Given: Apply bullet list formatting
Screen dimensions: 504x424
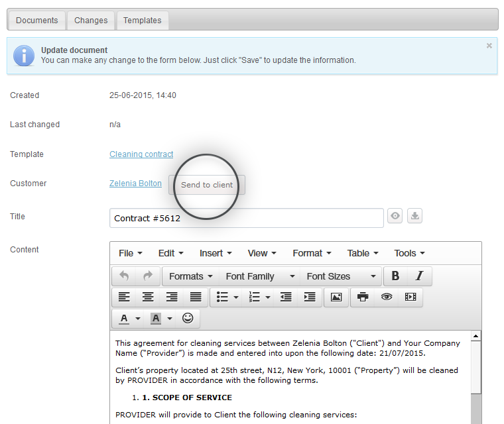Looking at the screenshot, I should pos(222,297).
